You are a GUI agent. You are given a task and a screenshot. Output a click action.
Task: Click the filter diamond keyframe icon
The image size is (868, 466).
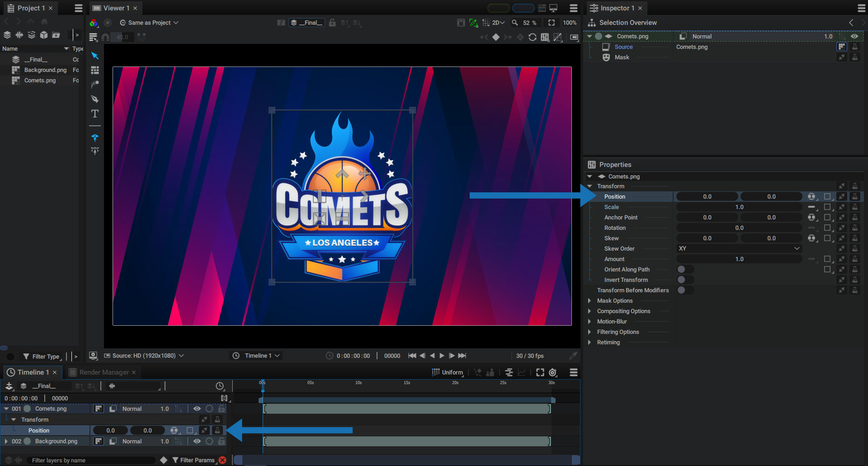[x=164, y=460]
